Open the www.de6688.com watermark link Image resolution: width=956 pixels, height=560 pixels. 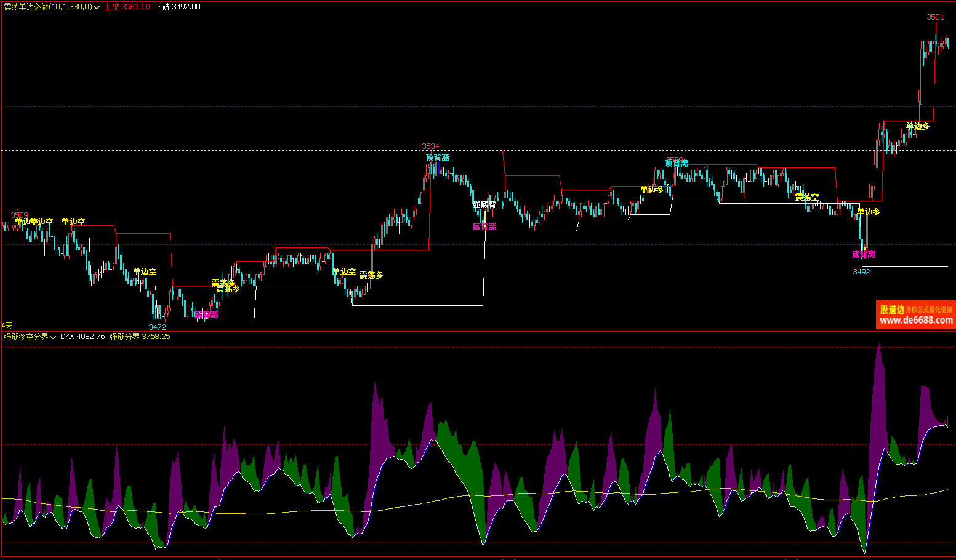click(916, 320)
